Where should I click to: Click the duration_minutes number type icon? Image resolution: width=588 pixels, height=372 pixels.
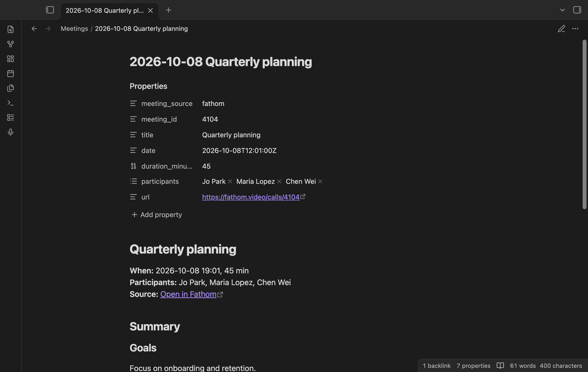(x=133, y=166)
